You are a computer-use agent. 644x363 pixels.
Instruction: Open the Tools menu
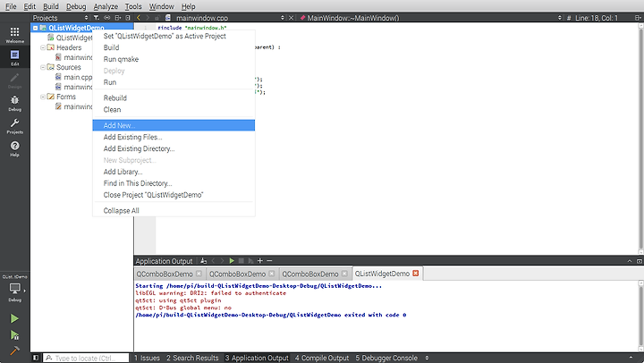[133, 6]
